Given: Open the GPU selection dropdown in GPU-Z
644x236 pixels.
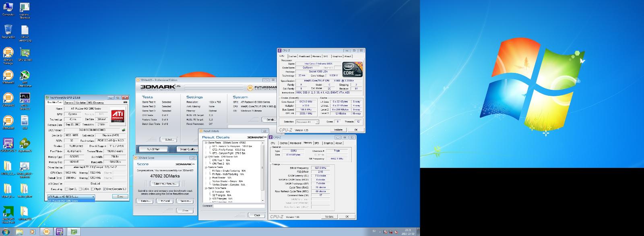Looking at the screenshot, I should pyautogui.click(x=71, y=197).
